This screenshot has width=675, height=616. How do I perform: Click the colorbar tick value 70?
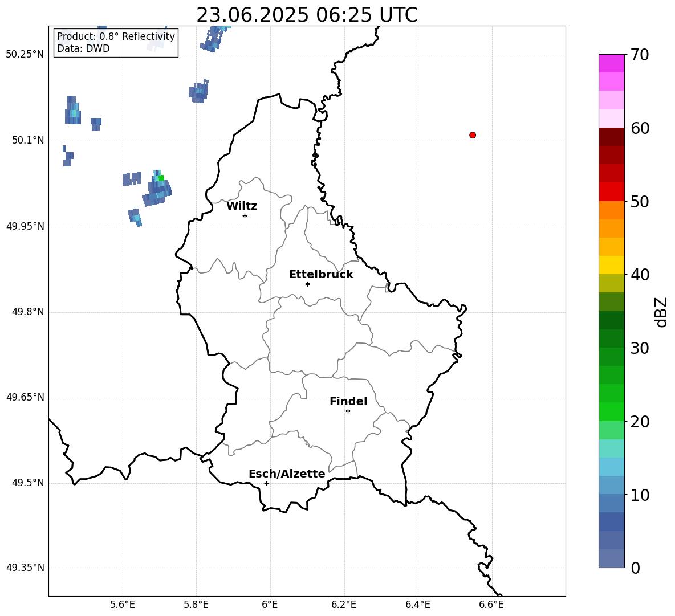[x=640, y=55]
